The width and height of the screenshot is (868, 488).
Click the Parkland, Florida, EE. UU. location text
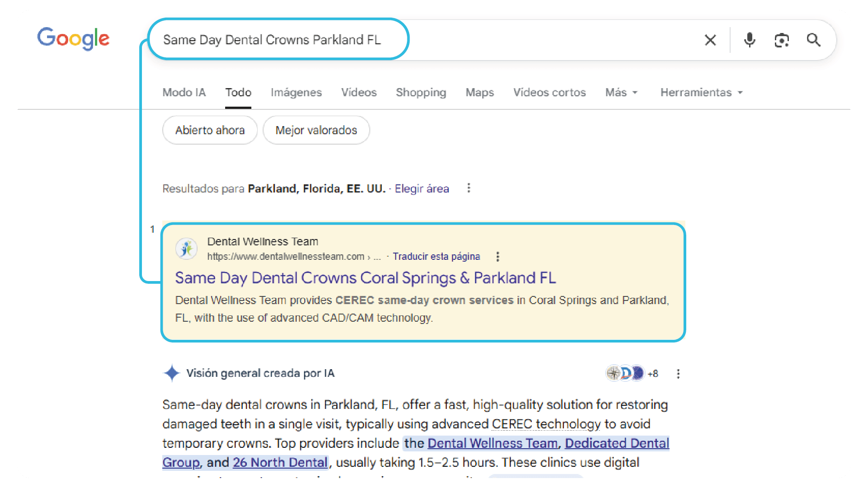click(316, 188)
